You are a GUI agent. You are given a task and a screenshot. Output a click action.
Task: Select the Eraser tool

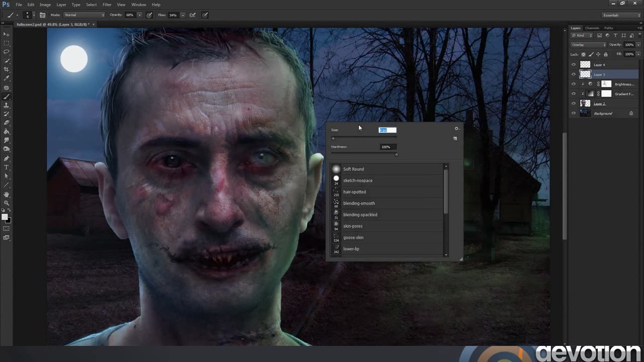(7, 123)
